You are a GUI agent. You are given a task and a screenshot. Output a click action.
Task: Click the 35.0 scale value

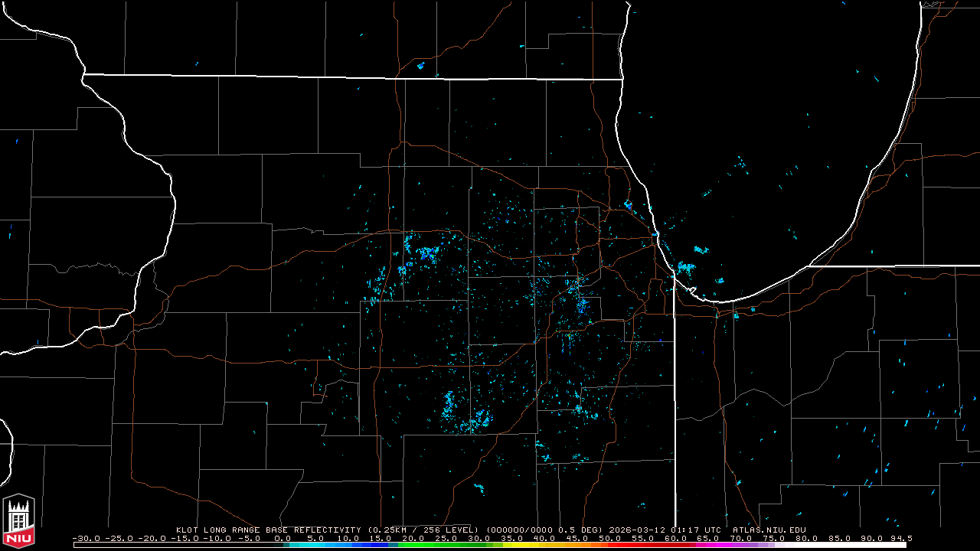(x=513, y=538)
